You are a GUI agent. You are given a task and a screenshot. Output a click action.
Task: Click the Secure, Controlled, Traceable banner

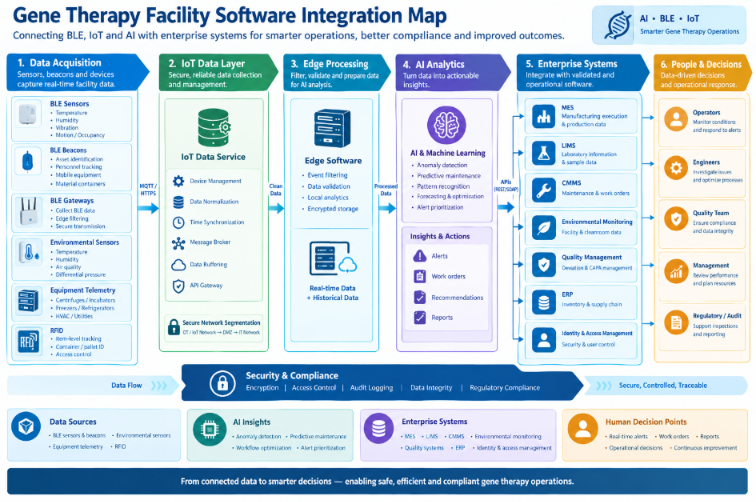tap(666, 386)
